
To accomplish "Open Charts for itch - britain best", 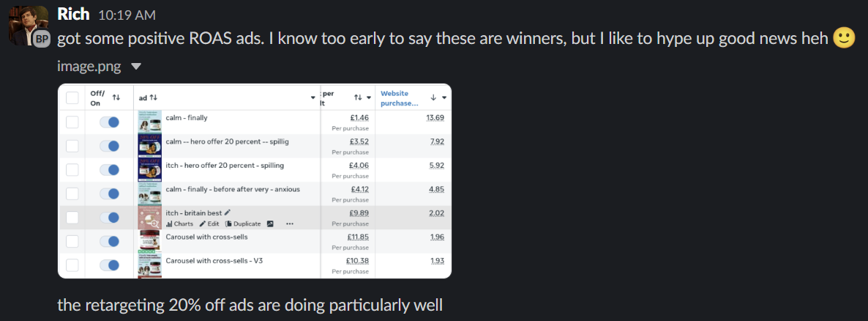I will point(179,224).
